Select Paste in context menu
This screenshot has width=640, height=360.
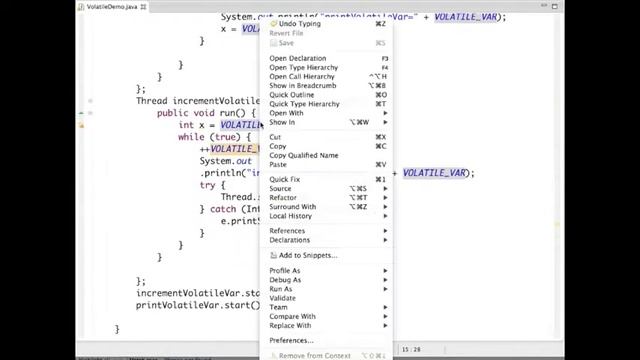pos(327,164)
